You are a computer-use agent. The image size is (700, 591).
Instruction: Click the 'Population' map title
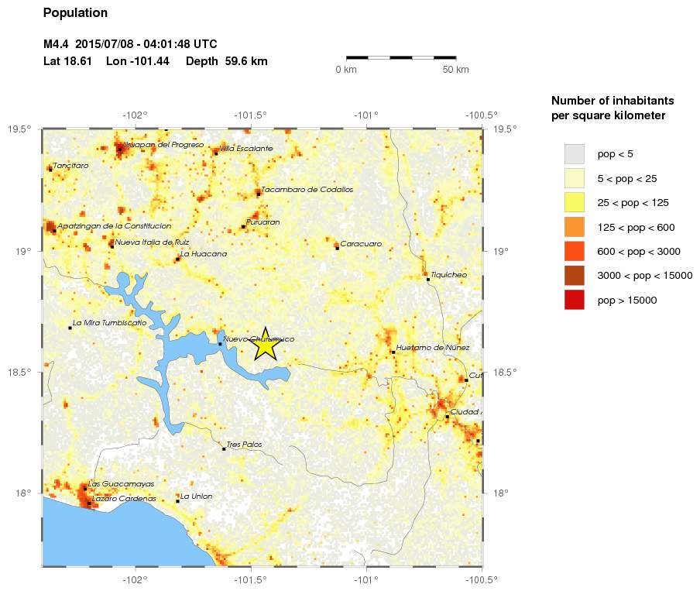(75, 13)
